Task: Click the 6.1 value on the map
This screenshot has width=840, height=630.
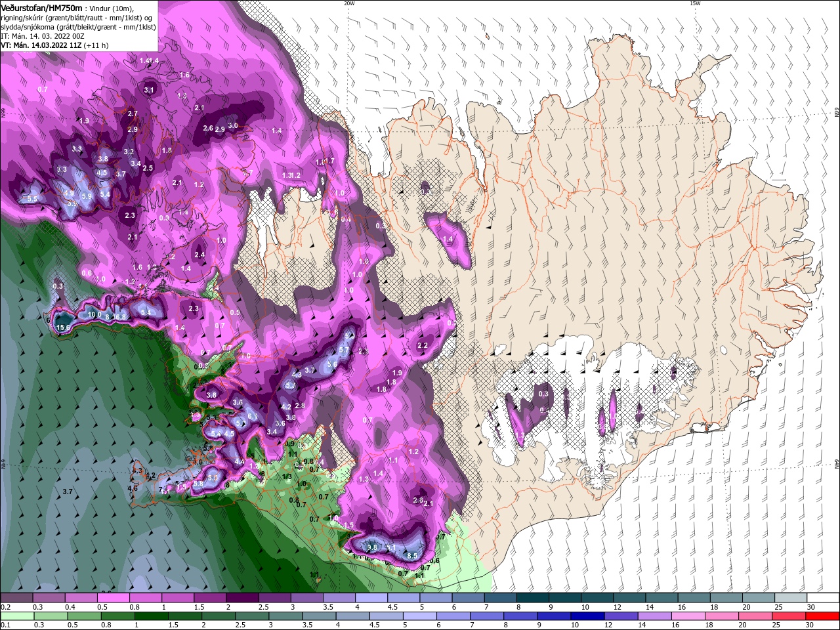Action: click(x=252, y=417)
